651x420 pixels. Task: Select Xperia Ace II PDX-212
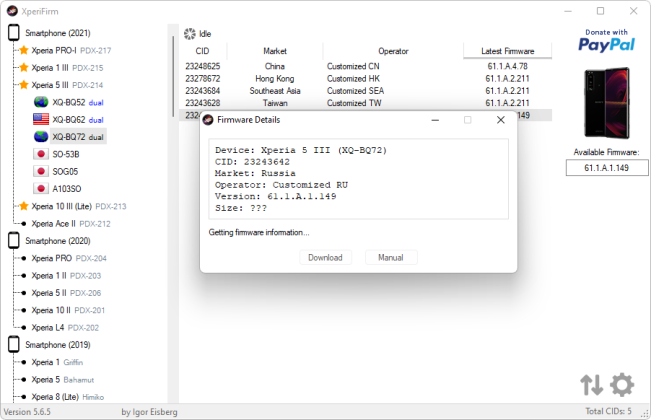pos(71,224)
